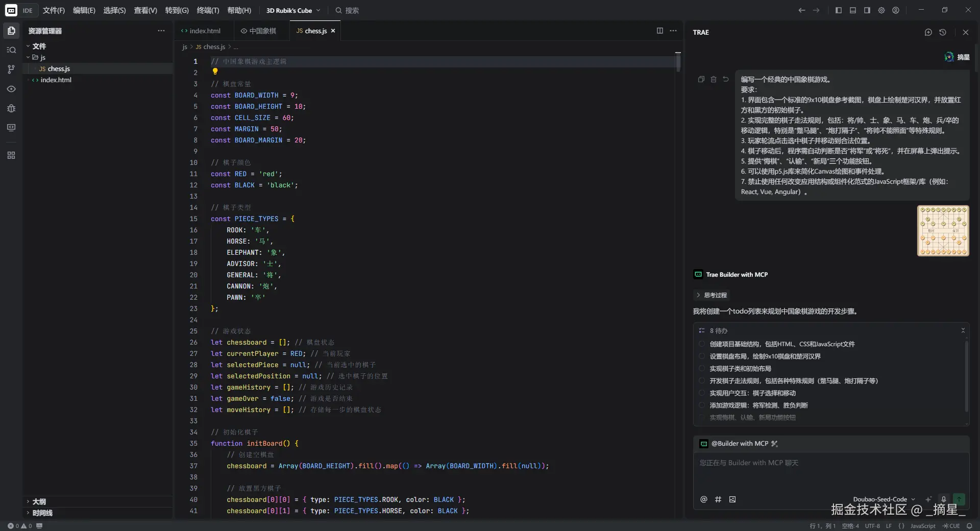Screen dimensions: 980x531
Task: Toggle the right AI sidebar visibility
Action: tap(867, 10)
